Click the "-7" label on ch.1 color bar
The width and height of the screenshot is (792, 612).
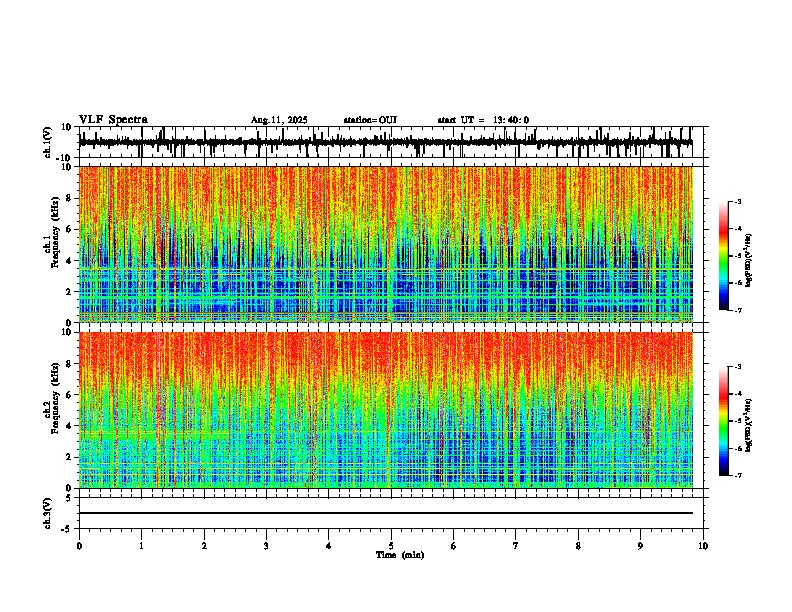(737, 310)
